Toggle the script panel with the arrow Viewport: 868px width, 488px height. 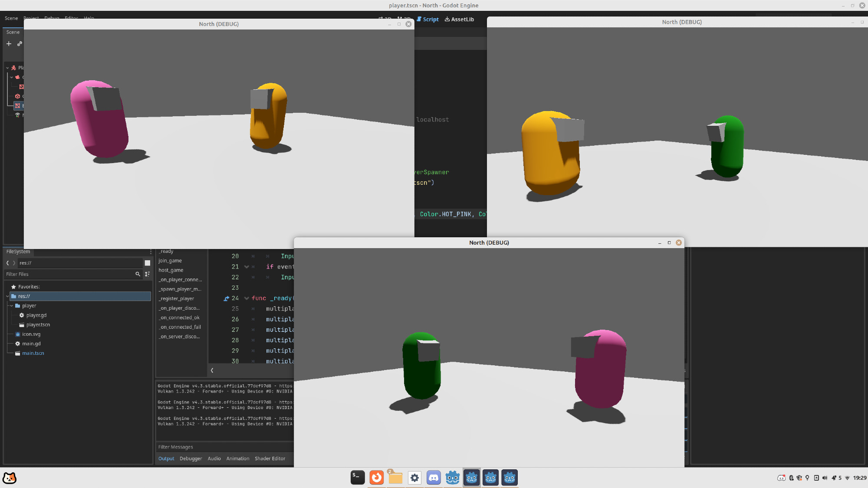(x=212, y=370)
